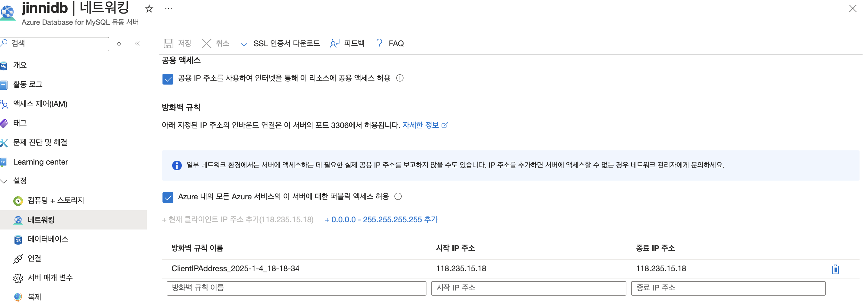Open the 피드백 feedback button
The height and width of the screenshot is (305, 868).
coord(347,43)
